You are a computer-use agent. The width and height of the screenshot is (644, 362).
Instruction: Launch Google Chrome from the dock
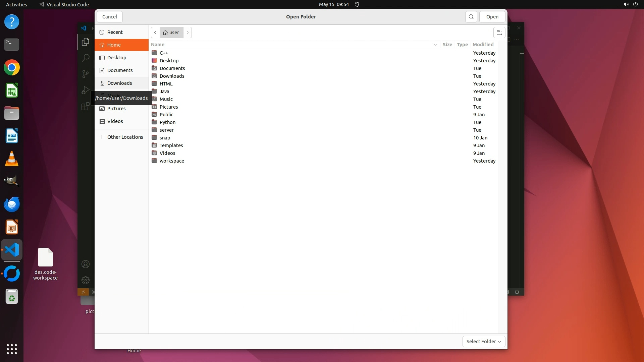(12, 68)
